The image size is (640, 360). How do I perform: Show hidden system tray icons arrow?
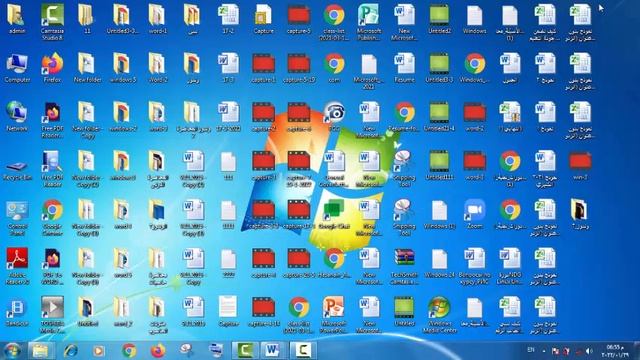tap(544, 351)
